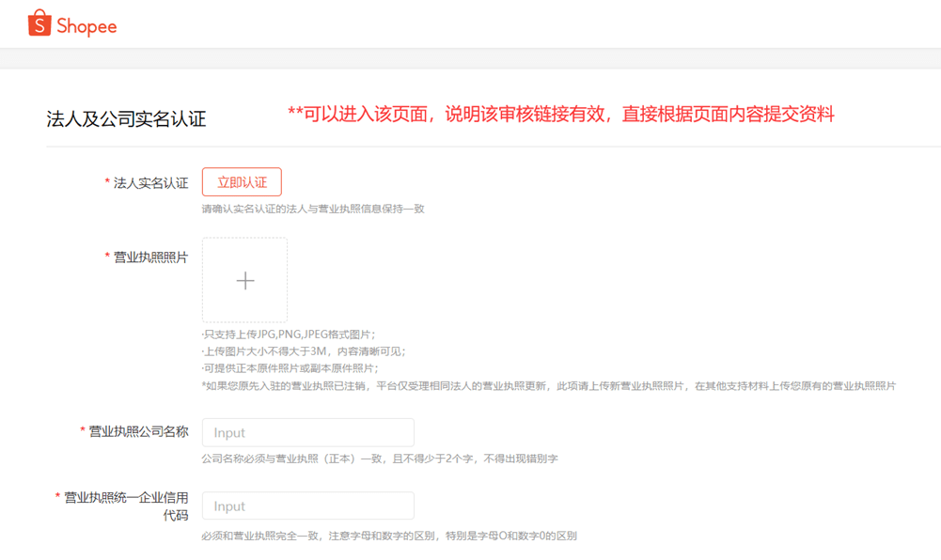Click the plus icon to upload business license
Screen dimensions: 941x560
[x=245, y=280]
